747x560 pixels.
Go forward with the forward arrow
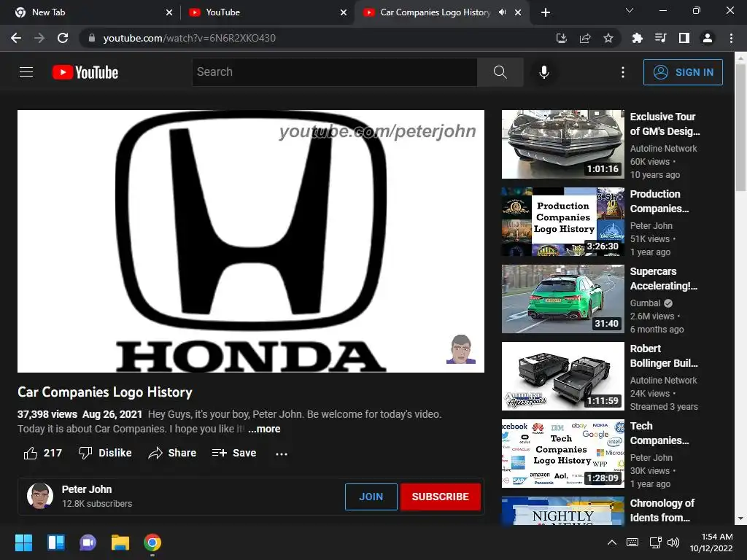39,38
